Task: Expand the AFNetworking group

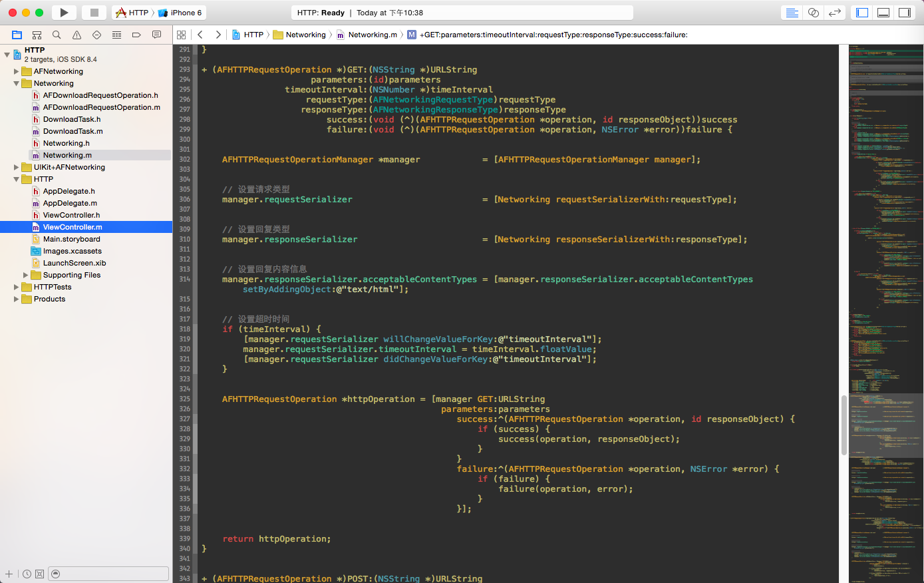Action: coord(16,71)
